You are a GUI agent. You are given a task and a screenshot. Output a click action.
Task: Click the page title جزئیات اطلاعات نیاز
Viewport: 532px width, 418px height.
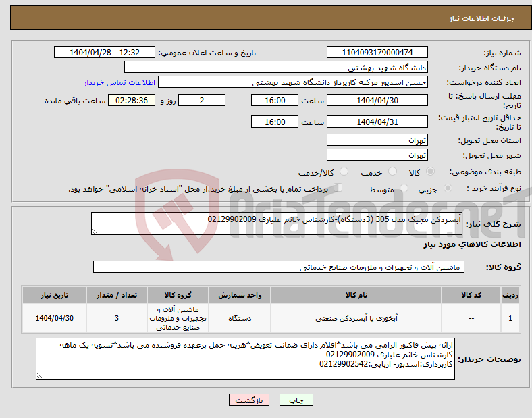click(x=482, y=18)
